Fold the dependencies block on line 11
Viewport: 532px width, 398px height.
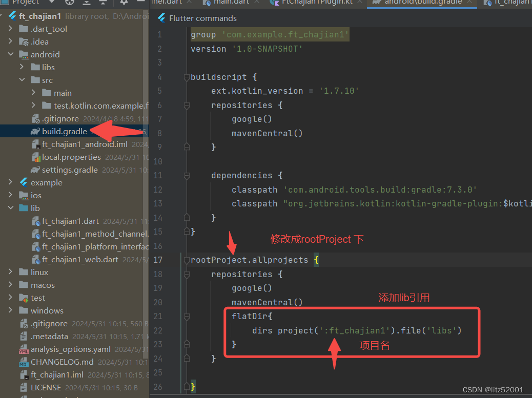(x=187, y=176)
